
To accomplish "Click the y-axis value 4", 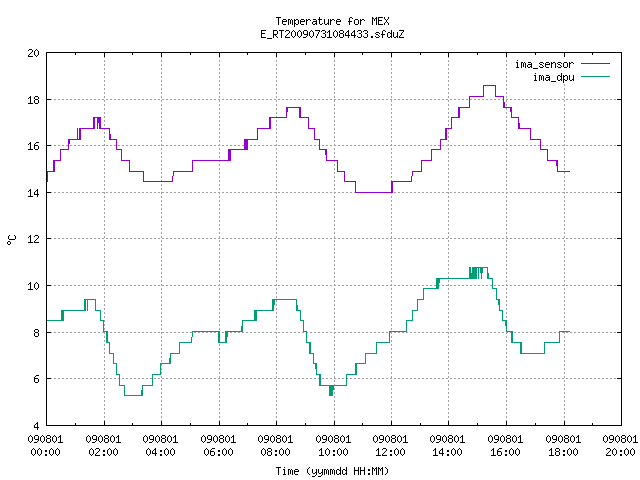I will (36, 426).
